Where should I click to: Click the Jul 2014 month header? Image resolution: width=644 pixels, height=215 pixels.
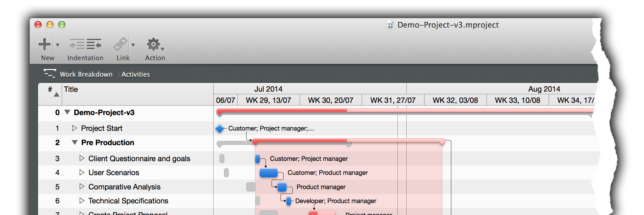click(268, 89)
